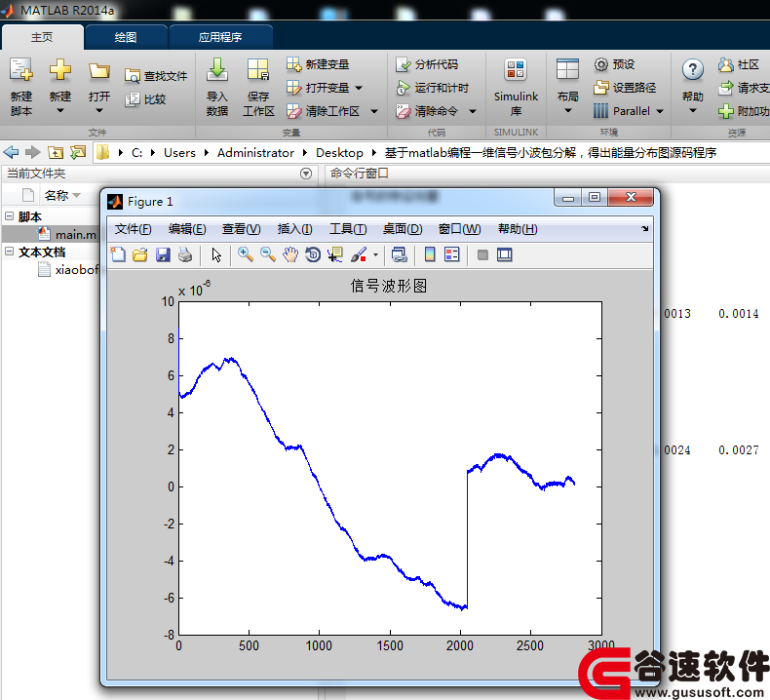Click 设置路径 set path
The height and width of the screenshot is (700, 770).
click(624, 88)
